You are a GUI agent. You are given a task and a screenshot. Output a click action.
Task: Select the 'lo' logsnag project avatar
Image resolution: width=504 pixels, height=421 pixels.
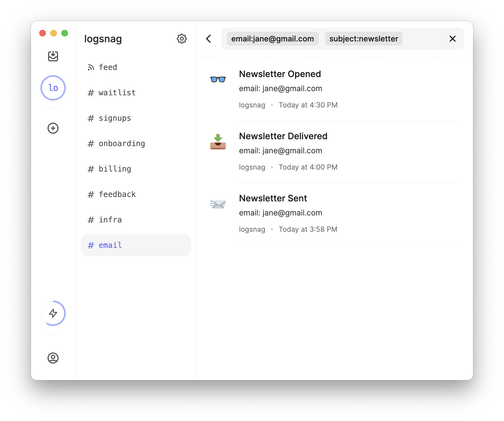pos(53,88)
